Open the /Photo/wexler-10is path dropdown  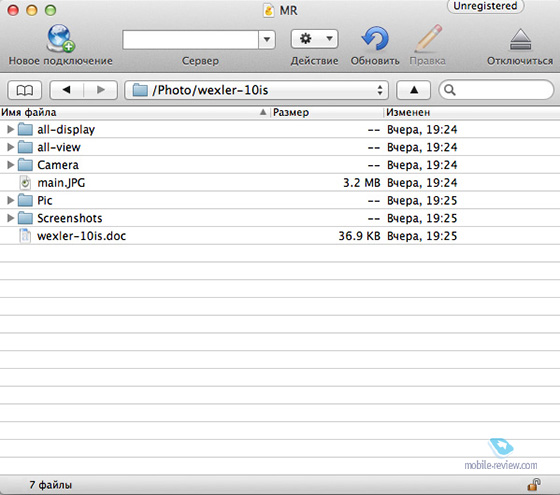(x=256, y=90)
